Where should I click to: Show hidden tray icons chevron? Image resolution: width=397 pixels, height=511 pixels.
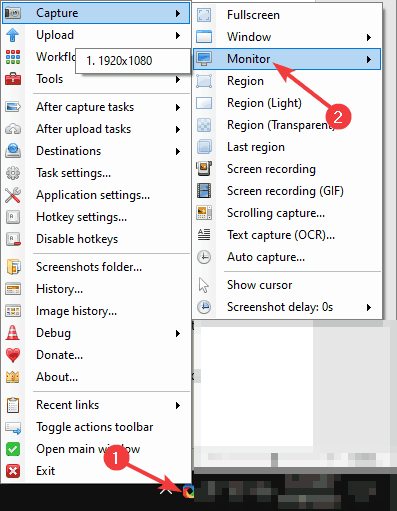pos(166,491)
